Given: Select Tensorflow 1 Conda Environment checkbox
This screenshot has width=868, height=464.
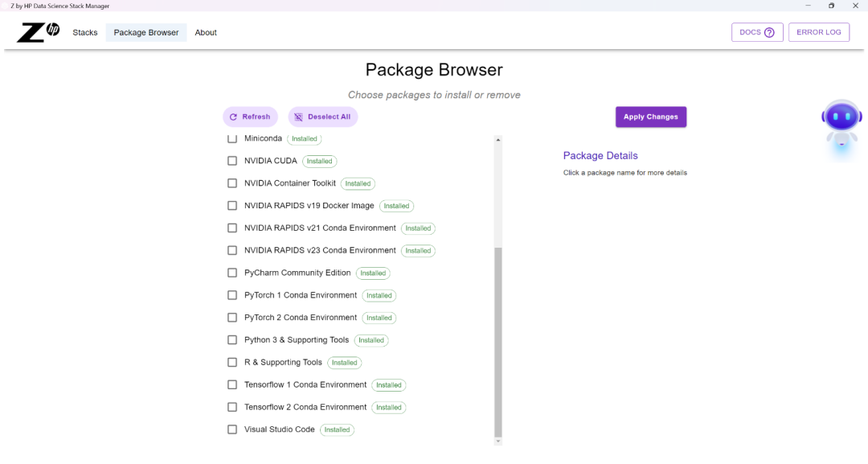Looking at the screenshot, I should [232, 385].
